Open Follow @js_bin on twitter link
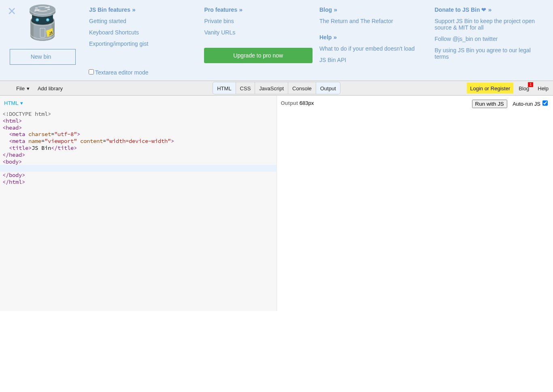This screenshot has width=553, height=392. click(x=466, y=39)
